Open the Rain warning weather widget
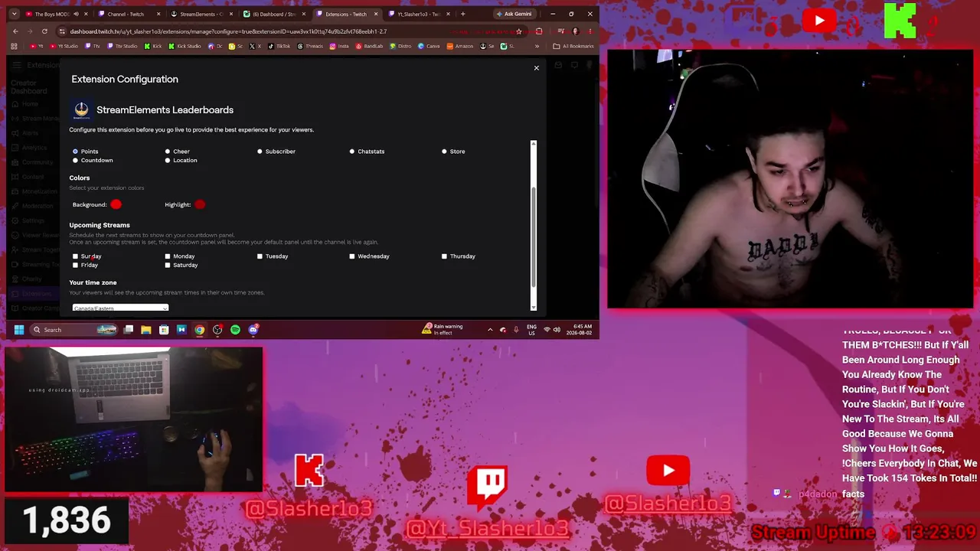This screenshot has width=980, height=551. pyautogui.click(x=443, y=330)
